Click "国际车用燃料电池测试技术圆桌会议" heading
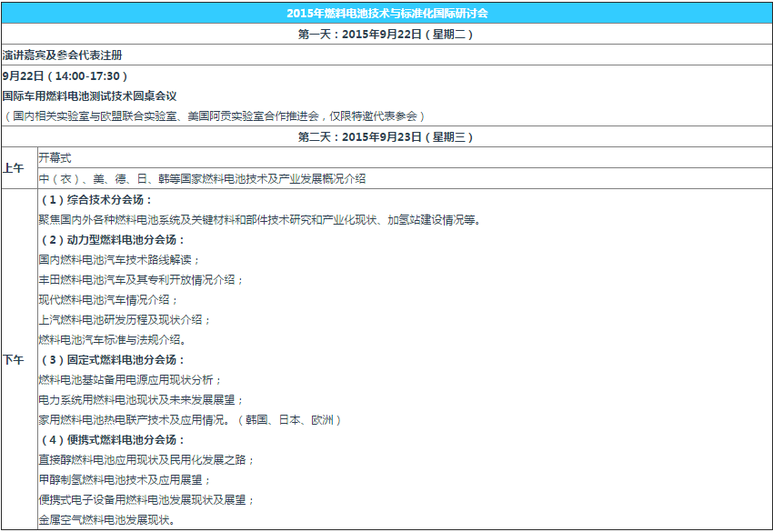The image size is (773, 532). pyautogui.click(x=89, y=95)
